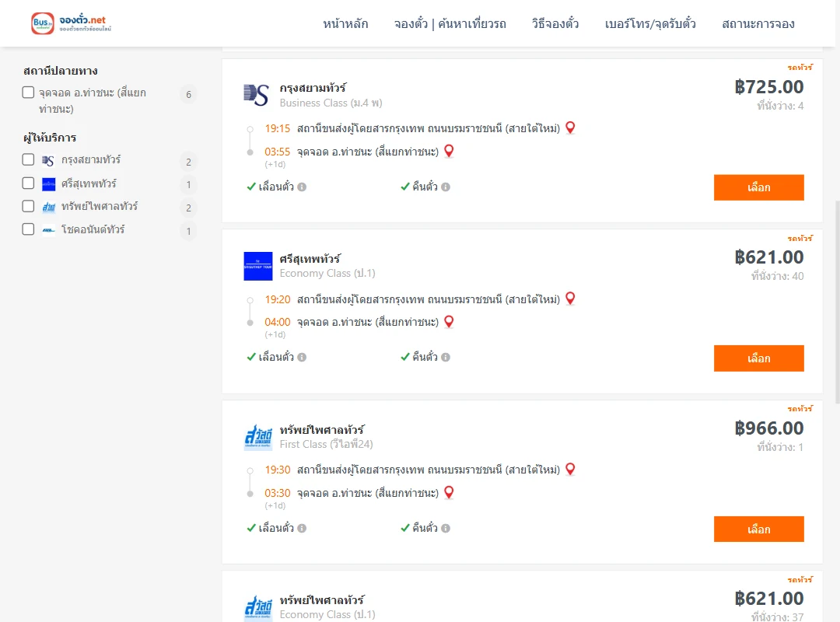Click map pin for 19:30 departure station
The image size is (840, 622).
[571, 469]
